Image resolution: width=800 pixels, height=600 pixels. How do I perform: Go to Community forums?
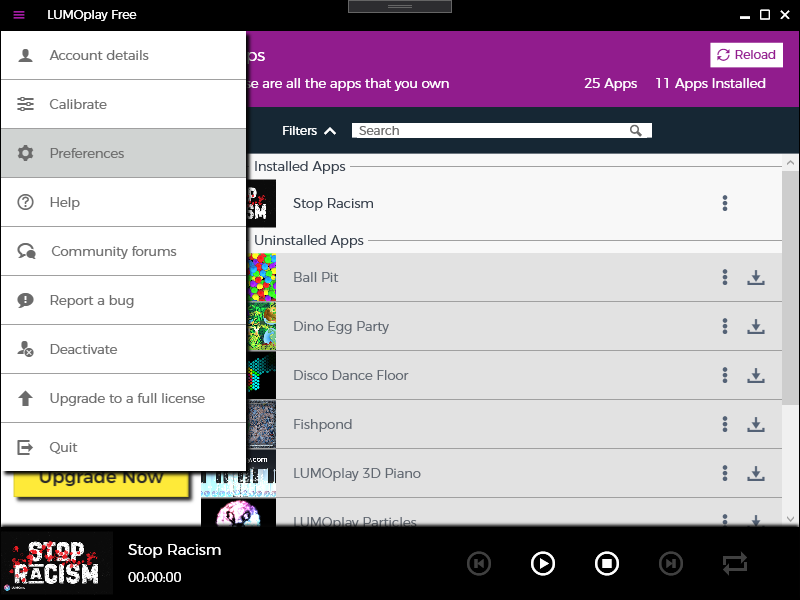123,251
